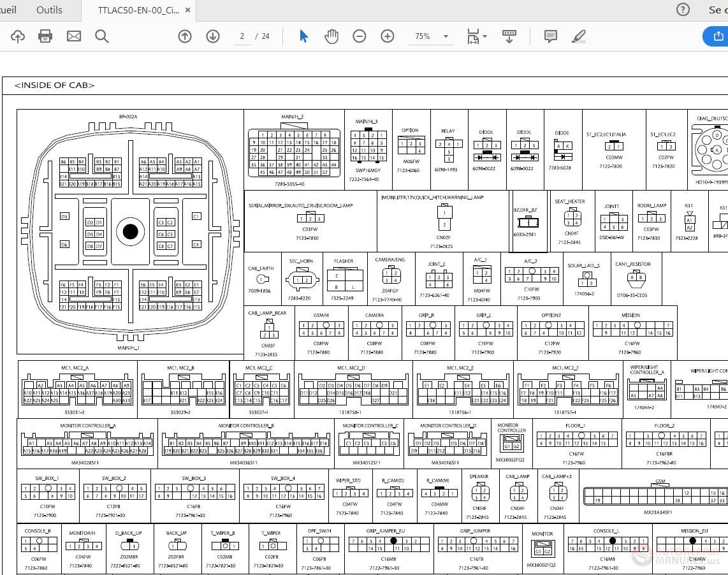Click the FLASHER connector label
The height and width of the screenshot is (575, 728).
[x=344, y=261]
